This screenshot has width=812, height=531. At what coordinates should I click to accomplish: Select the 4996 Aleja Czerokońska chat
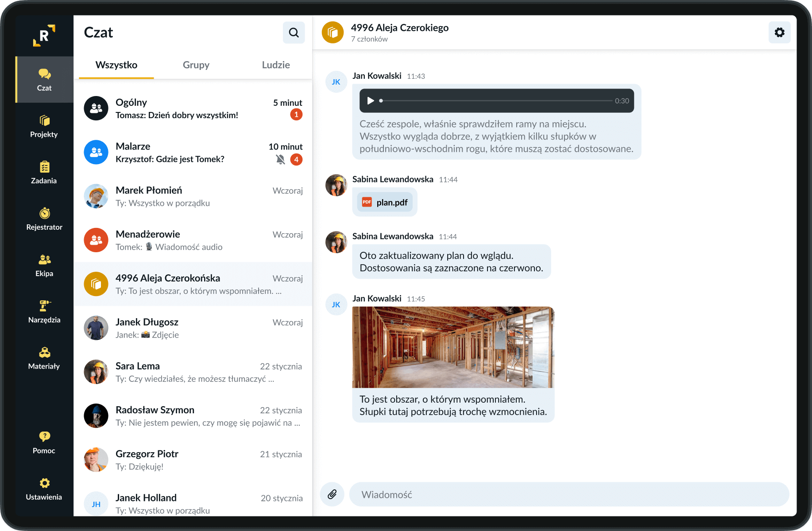(x=193, y=284)
